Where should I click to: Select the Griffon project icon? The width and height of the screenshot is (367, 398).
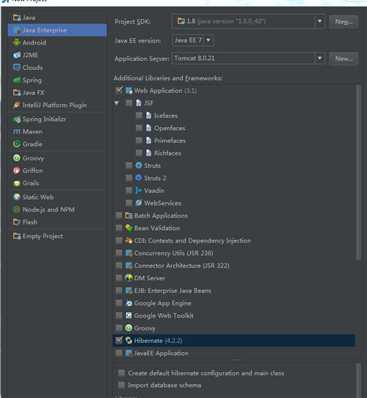(x=17, y=170)
